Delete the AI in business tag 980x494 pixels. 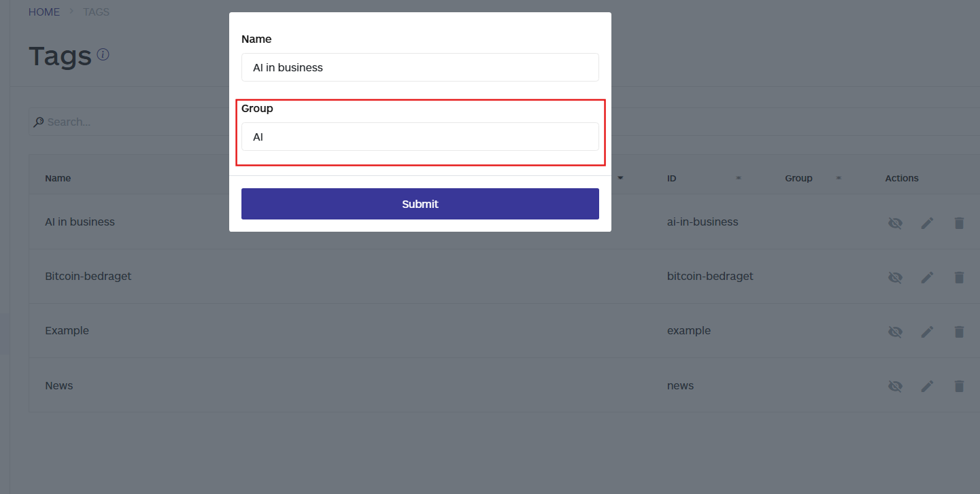pyautogui.click(x=959, y=223)
